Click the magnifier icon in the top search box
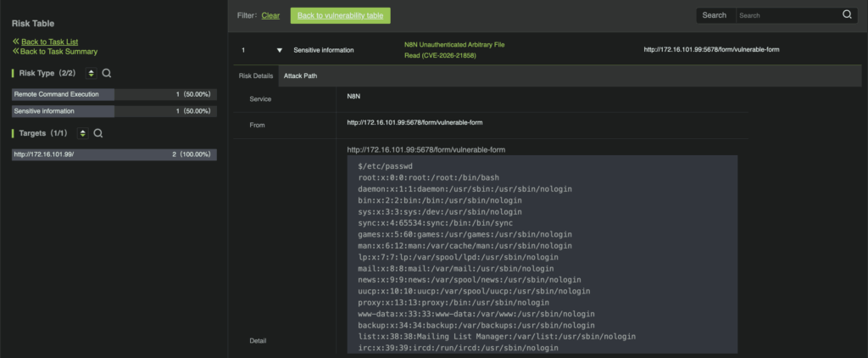 tap(847, 15)
